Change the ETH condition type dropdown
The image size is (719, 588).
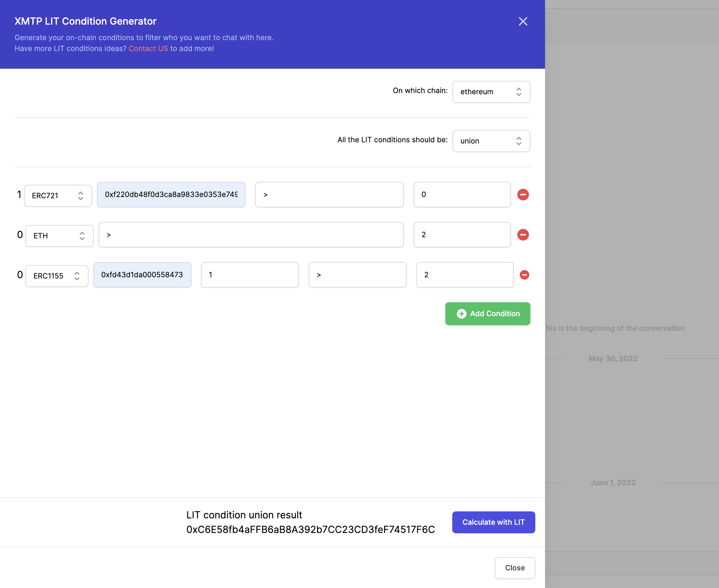59,236
